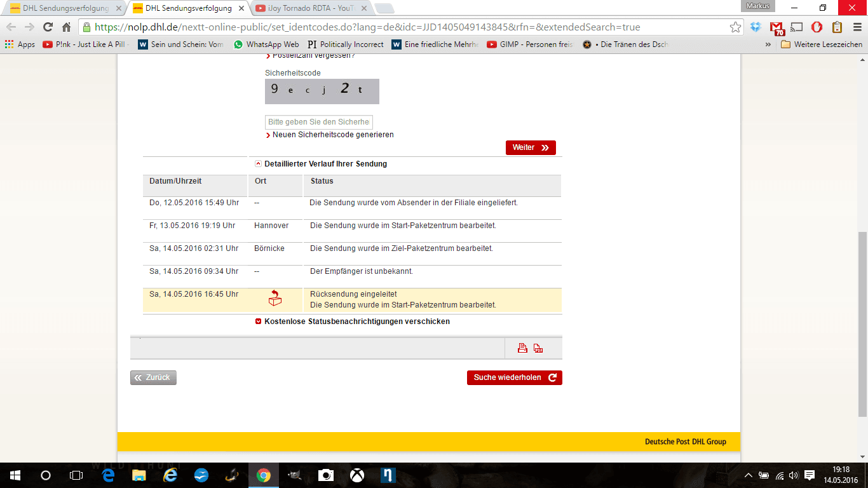Click the red Weiter button
Screen dimensions: 868x488
531,147
